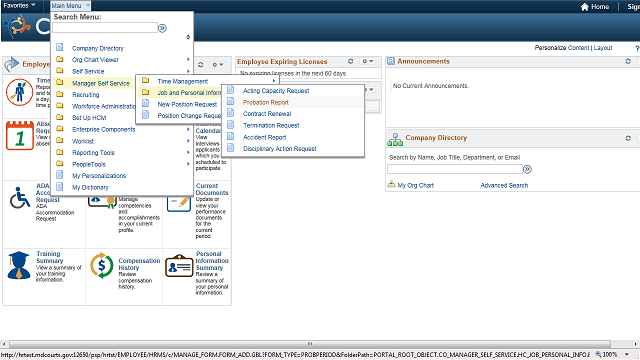Expand the Org Chart Viewer submenu arrow
This screenshot has height=360, width=640.
tap(188, 60)
